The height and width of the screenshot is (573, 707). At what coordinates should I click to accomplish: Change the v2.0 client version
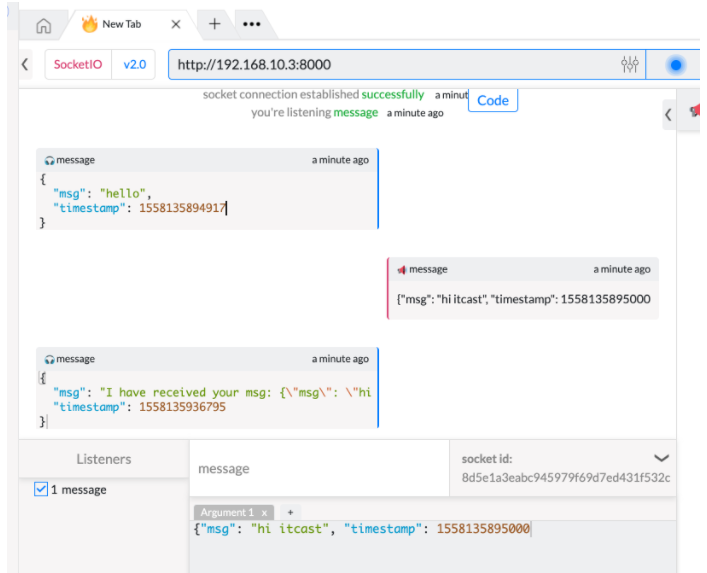[x=134, y=64]
